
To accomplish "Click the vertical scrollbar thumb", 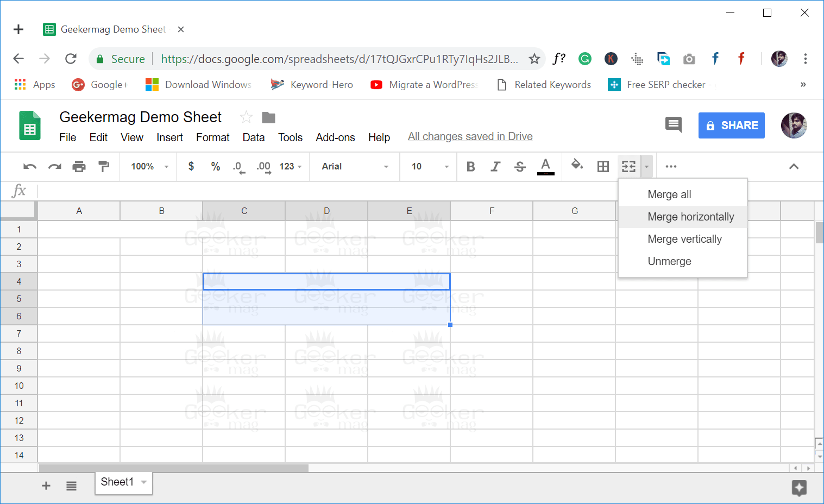I will [819, 232].
